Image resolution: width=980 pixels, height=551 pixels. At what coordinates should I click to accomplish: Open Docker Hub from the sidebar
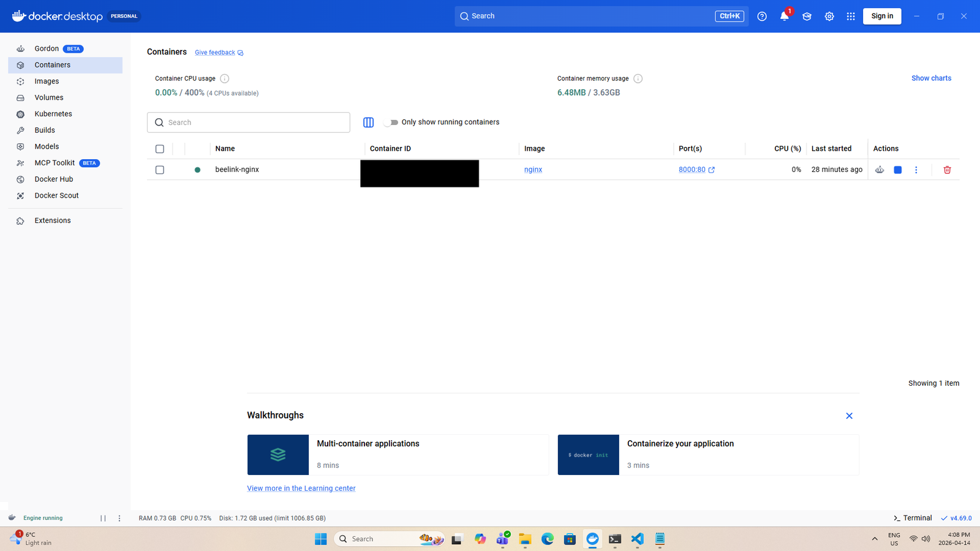coord(54,179)
